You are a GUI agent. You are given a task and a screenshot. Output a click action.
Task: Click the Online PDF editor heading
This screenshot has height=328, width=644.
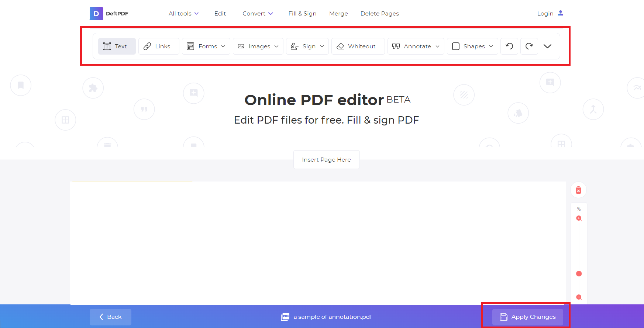click(x=314, y=100)
